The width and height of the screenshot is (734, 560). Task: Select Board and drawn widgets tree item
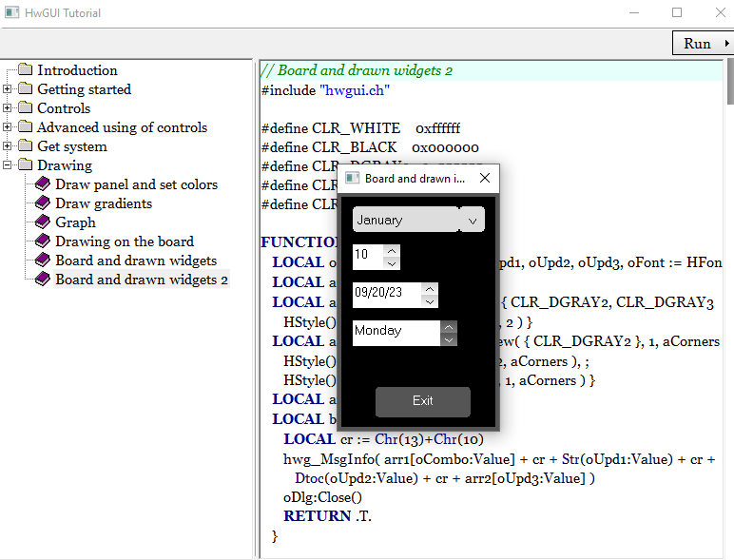(x=135, y=261)
